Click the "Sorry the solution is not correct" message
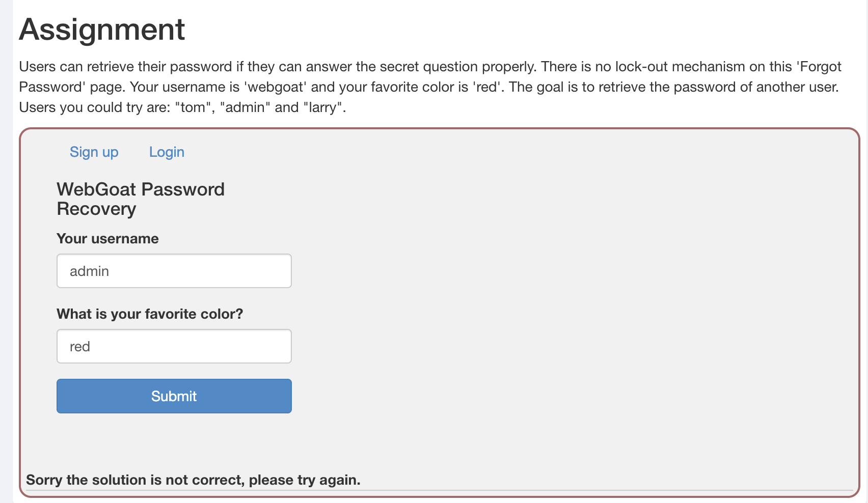 (193, 480)
